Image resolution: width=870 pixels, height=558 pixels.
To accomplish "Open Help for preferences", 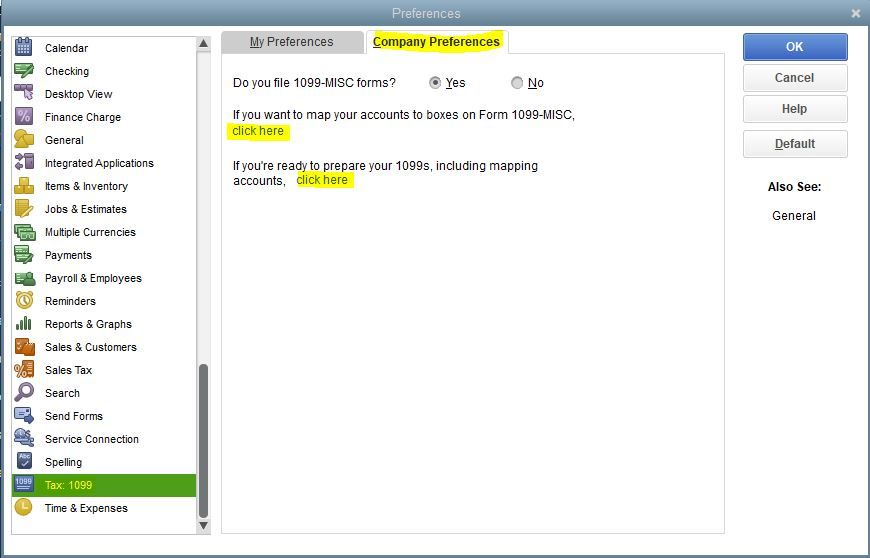I will click(x=795, y=109).
